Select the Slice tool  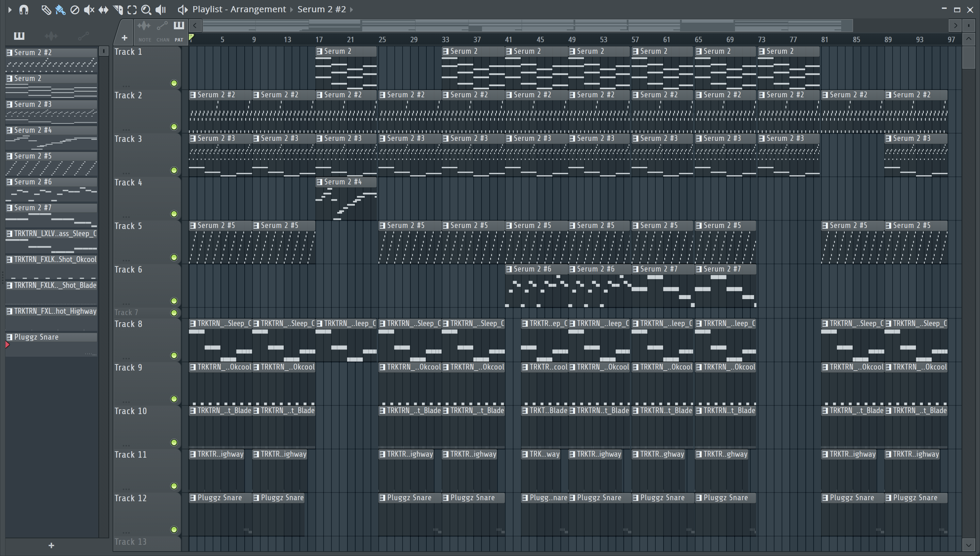coord(118,10)
